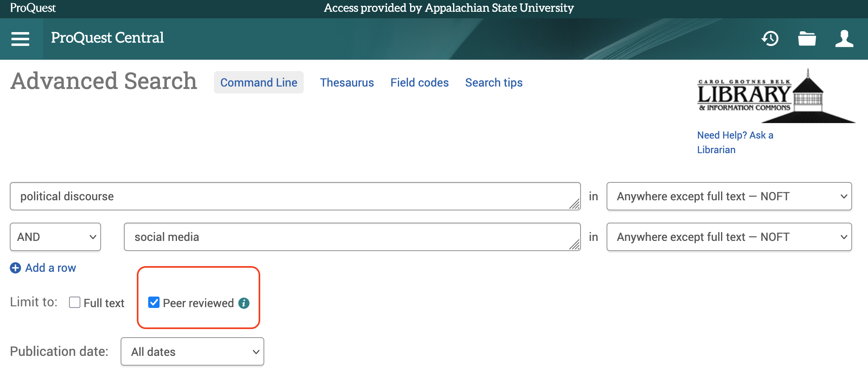
Task: Focus the social media search field
Action: pos(352,237)
